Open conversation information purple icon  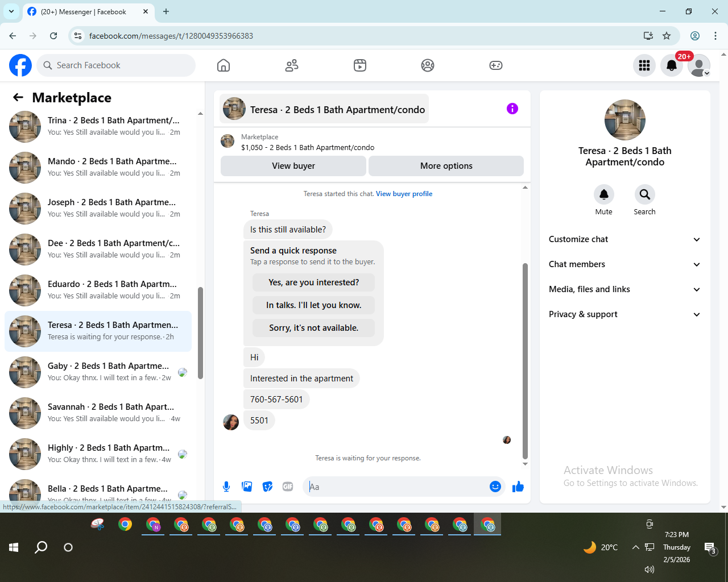click(x=512, y=109)
